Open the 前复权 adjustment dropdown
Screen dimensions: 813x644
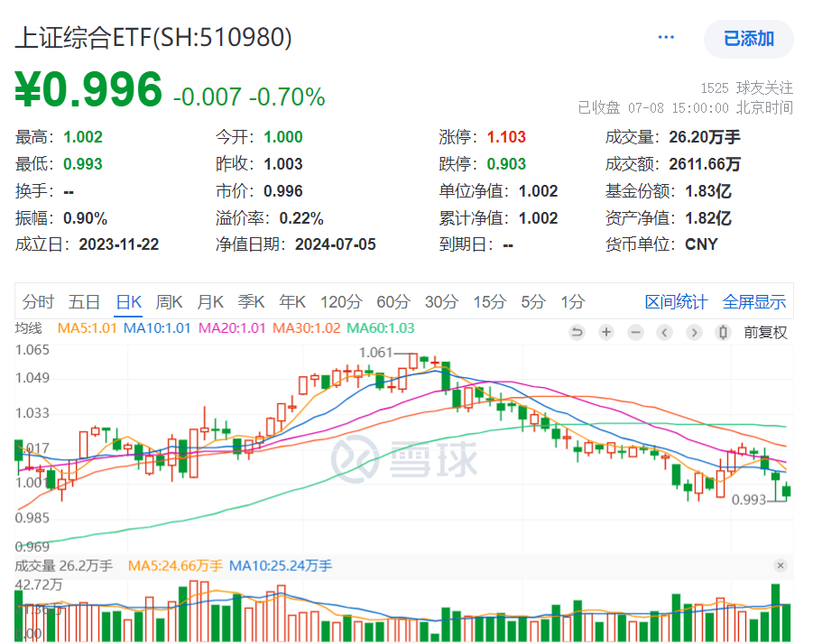765,332
